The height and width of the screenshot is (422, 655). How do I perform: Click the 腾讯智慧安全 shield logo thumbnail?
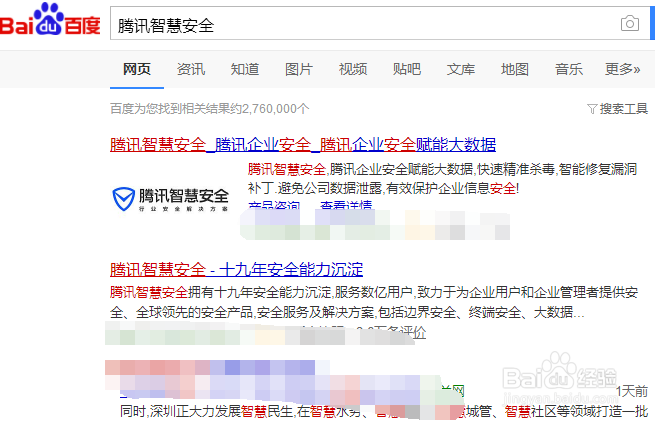(x=170, y=199)
